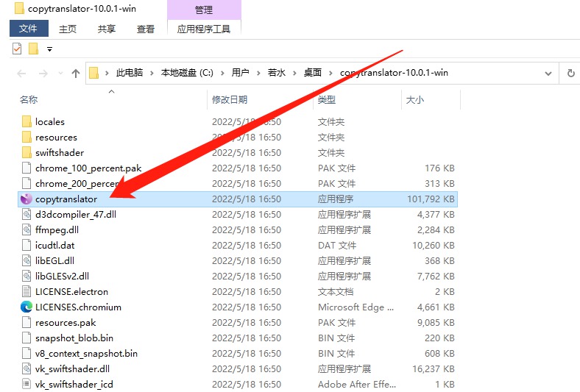Navigate to 用户 in the address bar
Screen dimensions: 580x392
pyautogui.click(x=240, y=73)
